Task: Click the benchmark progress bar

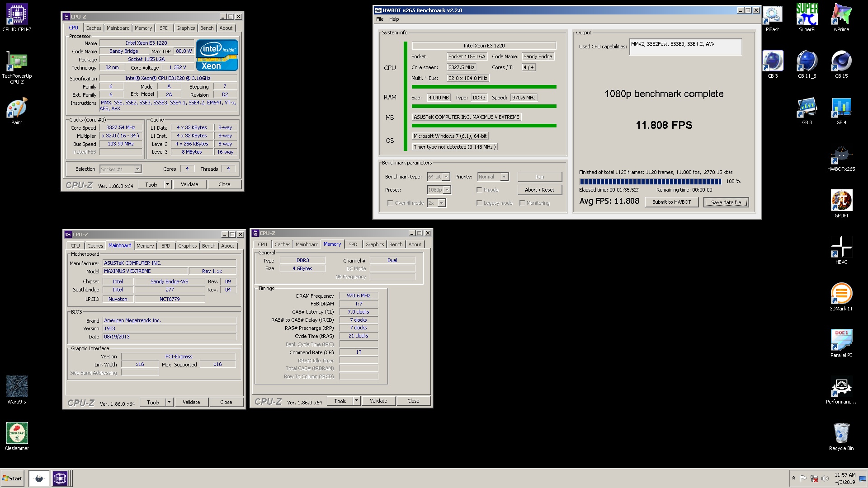Action: (651, 181)
